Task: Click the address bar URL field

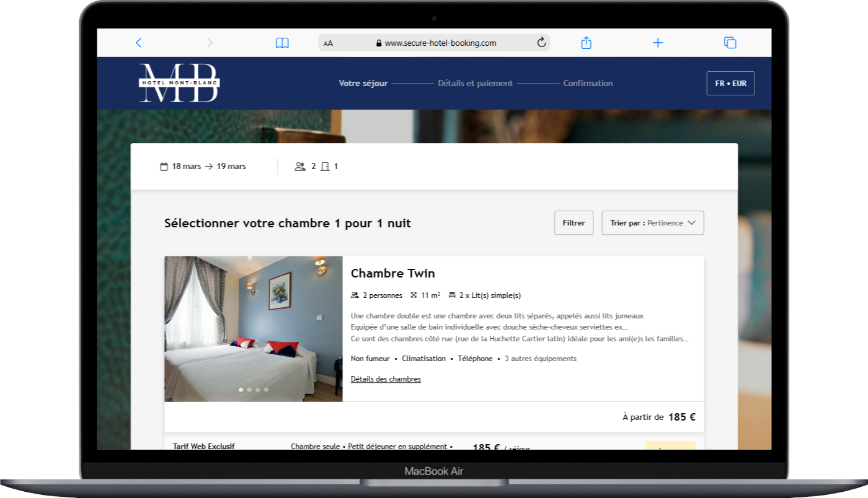Action: pyautogui.click(x=440, y=43)
